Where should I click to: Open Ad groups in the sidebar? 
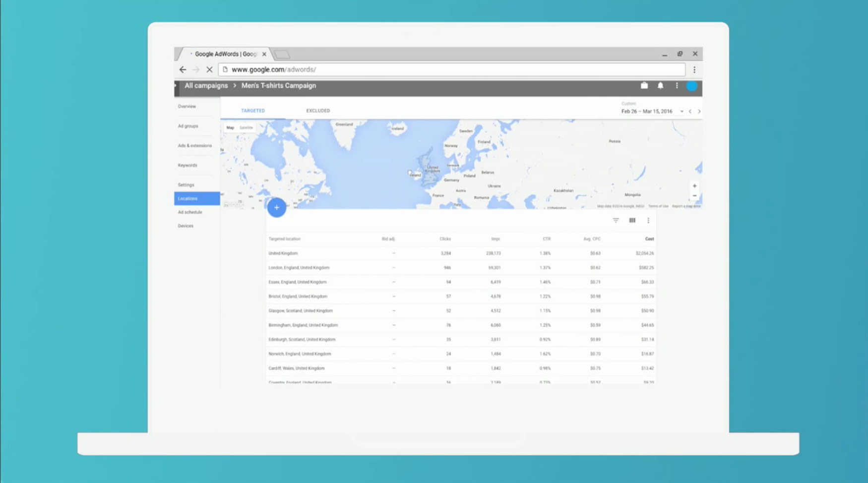[x=188, y=126]
